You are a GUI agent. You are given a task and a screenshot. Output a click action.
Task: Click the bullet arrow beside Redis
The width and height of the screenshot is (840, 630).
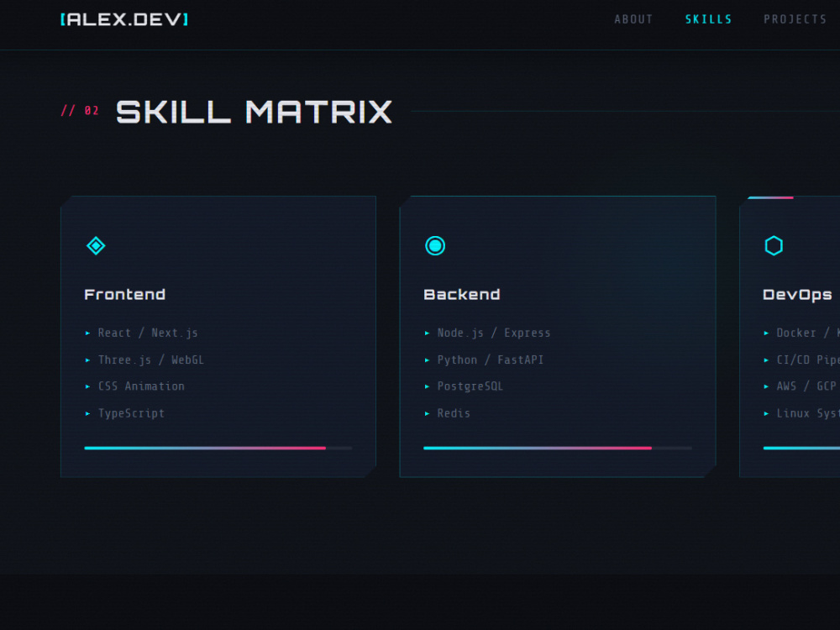(427, 413)
